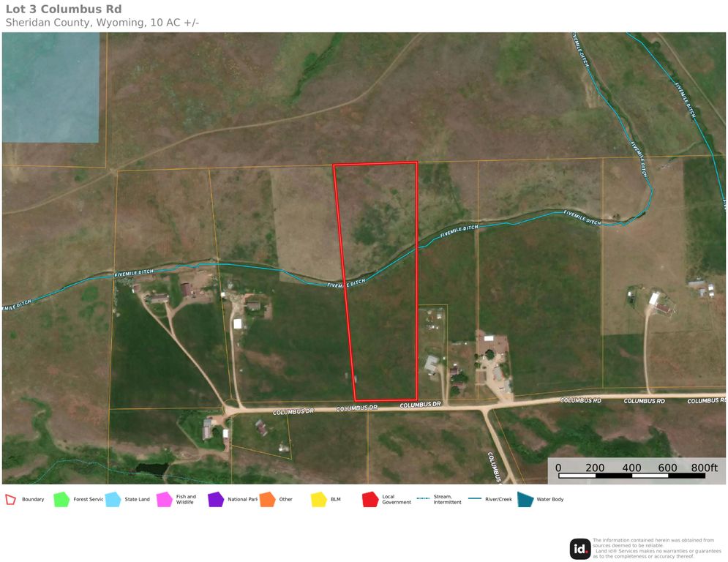Click the yellow BLM legend swatch
The width and height of the screenshot is (728, 562).
click(x=319, y=499)
